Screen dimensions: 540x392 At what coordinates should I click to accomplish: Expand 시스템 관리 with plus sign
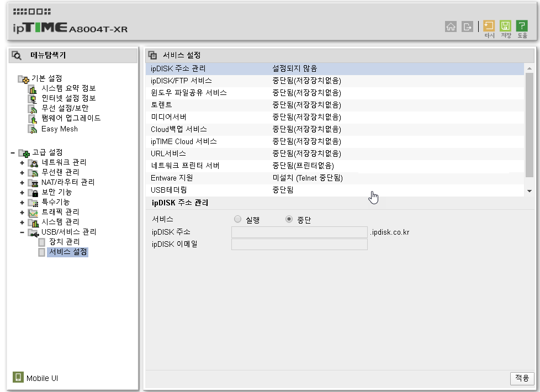coord(22,223)
